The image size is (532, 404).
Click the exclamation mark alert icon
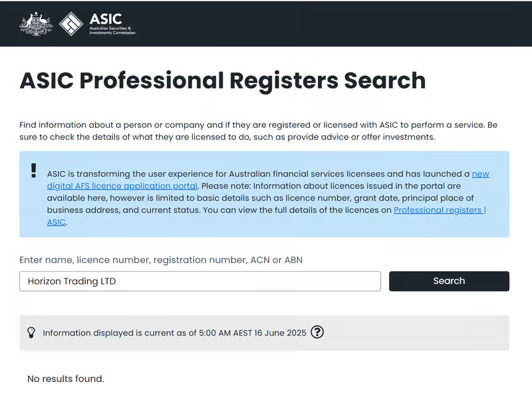pyautogui.click(x=34, y=170)
